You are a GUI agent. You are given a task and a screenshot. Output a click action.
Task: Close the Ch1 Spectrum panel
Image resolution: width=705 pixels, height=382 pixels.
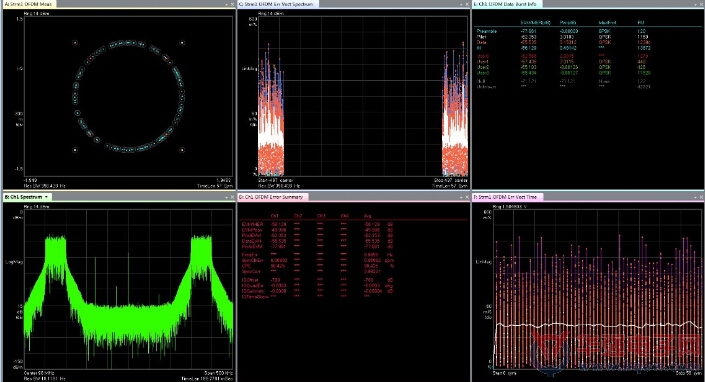coord(232,197)
